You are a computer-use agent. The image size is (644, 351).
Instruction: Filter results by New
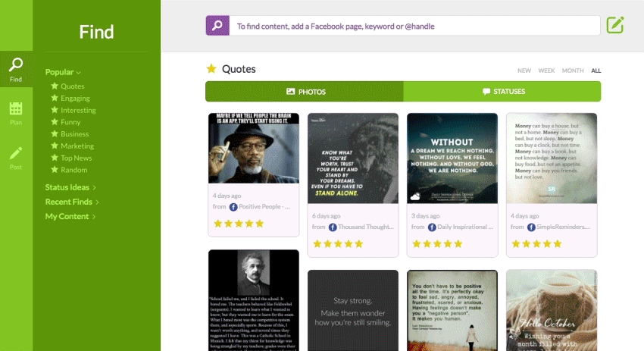524,71
